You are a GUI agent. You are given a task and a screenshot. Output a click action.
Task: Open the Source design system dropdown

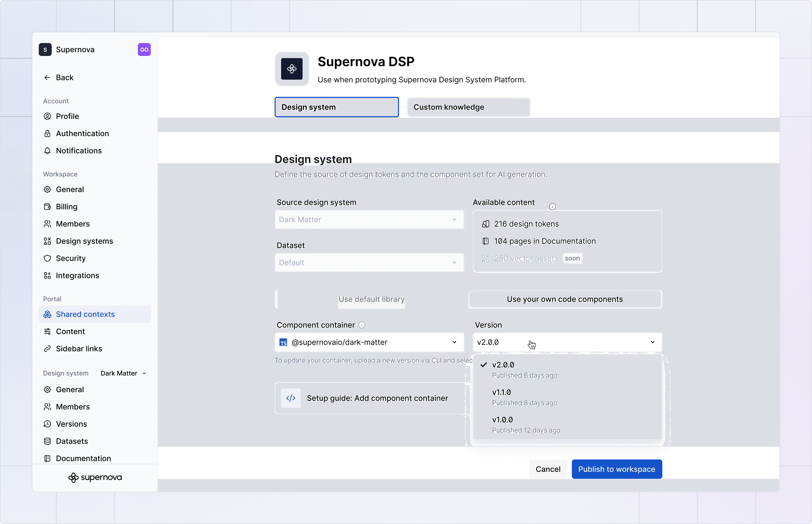point(369,220)
